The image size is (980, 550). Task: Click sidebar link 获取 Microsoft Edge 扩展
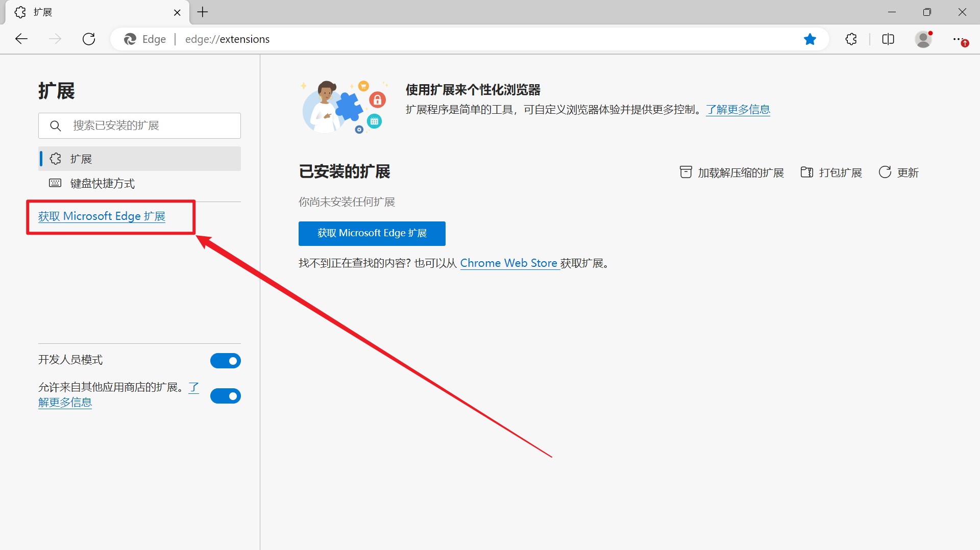pyautogui.click(x=102, y=216)
